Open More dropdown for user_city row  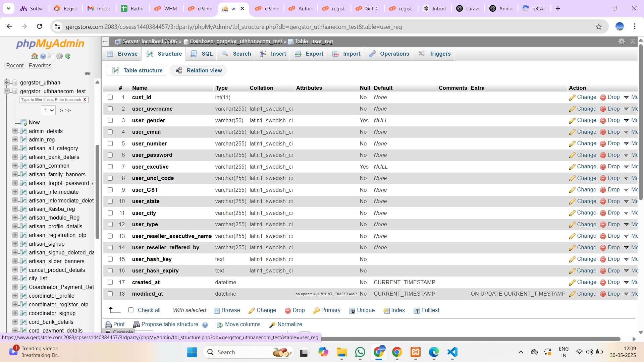tap(626, 213)
